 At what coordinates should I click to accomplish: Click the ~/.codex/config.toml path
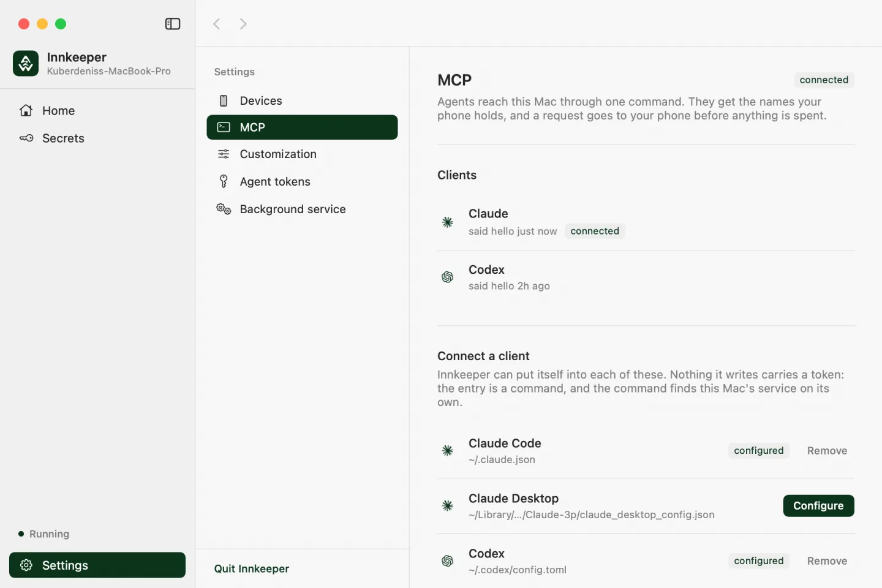point(518,570)
